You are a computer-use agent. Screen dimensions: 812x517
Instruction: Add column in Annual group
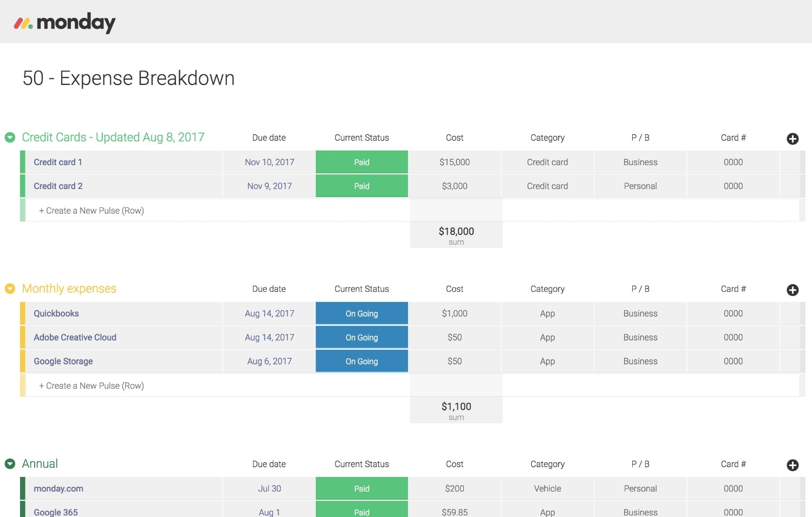[793, 465]
